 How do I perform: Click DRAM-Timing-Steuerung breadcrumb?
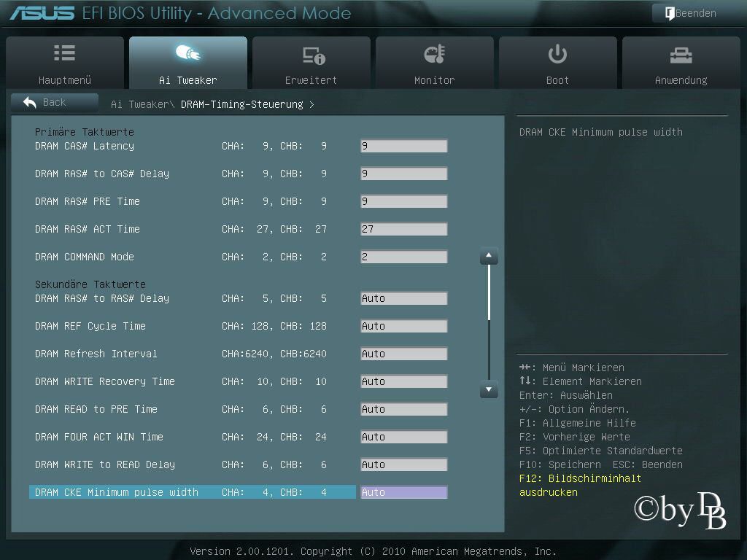[242, 104]
